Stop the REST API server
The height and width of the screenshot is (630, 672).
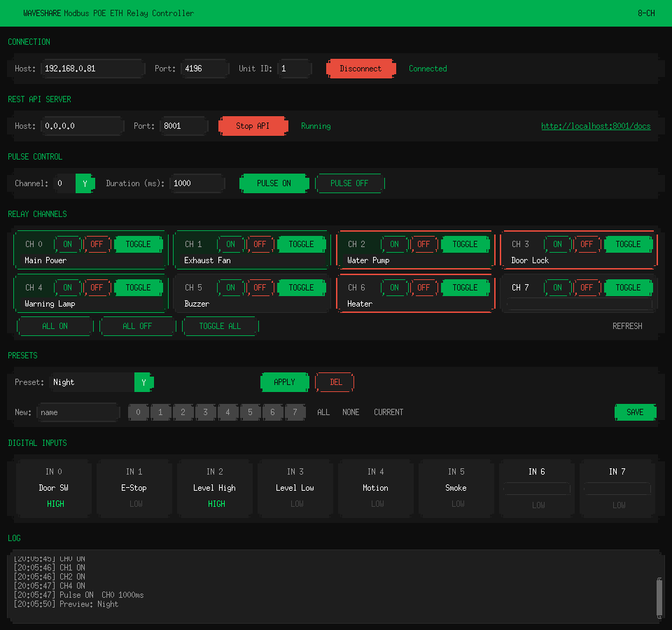coord(253,126)
